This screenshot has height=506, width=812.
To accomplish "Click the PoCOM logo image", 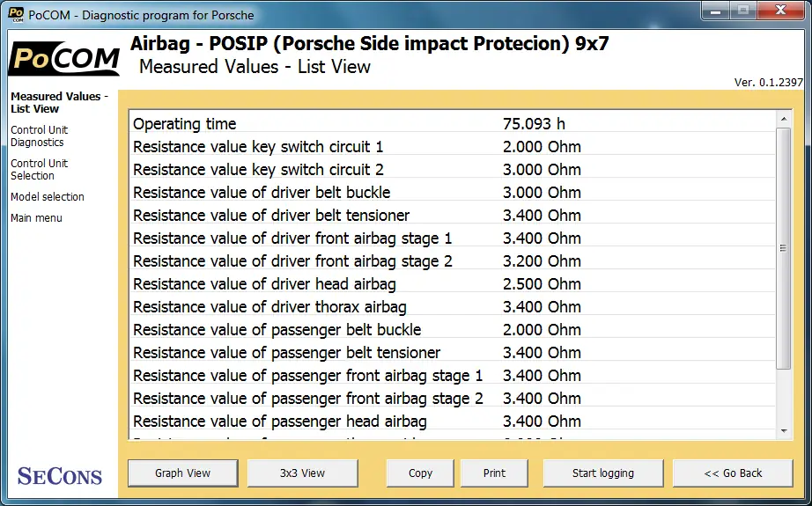I will pos(64,58).
